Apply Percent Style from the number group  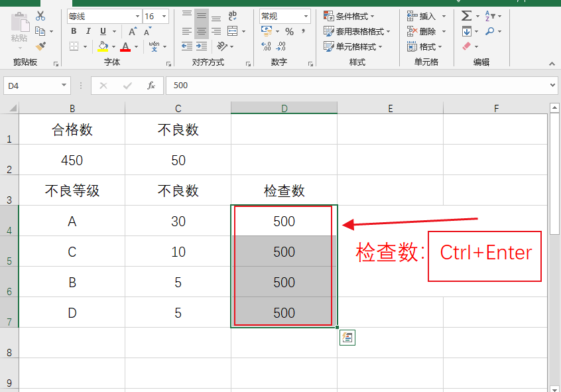coord(290,31)
